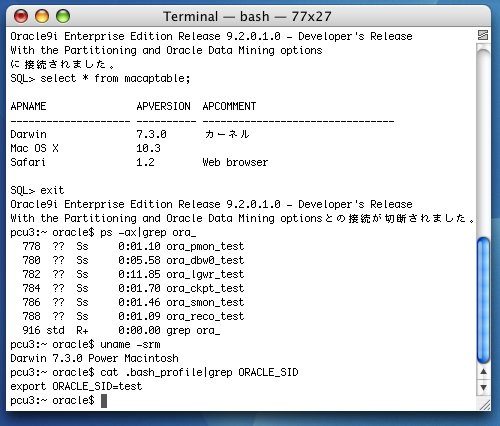Click the 1.2 version value

[x=145, y=162]
